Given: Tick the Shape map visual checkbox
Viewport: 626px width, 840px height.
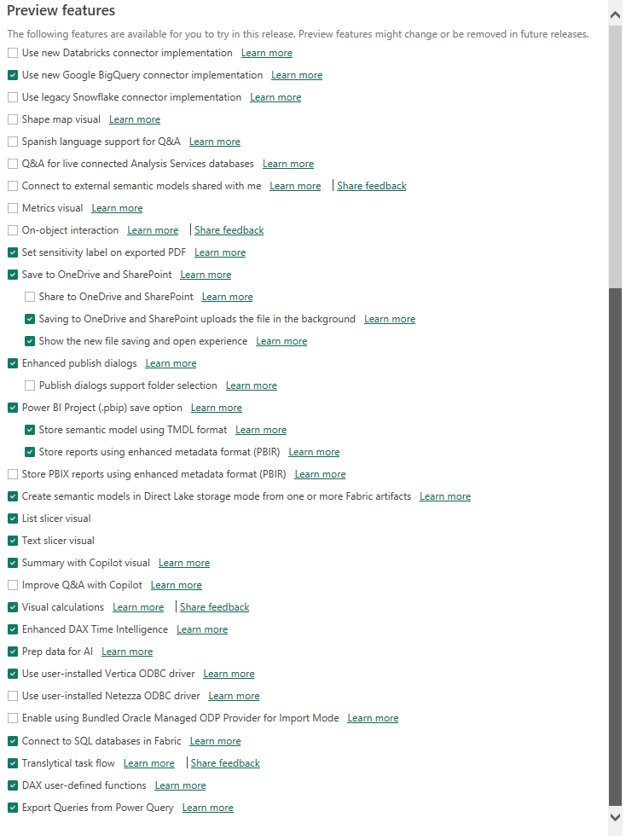Looking at the screenshot, I should 13,119.
